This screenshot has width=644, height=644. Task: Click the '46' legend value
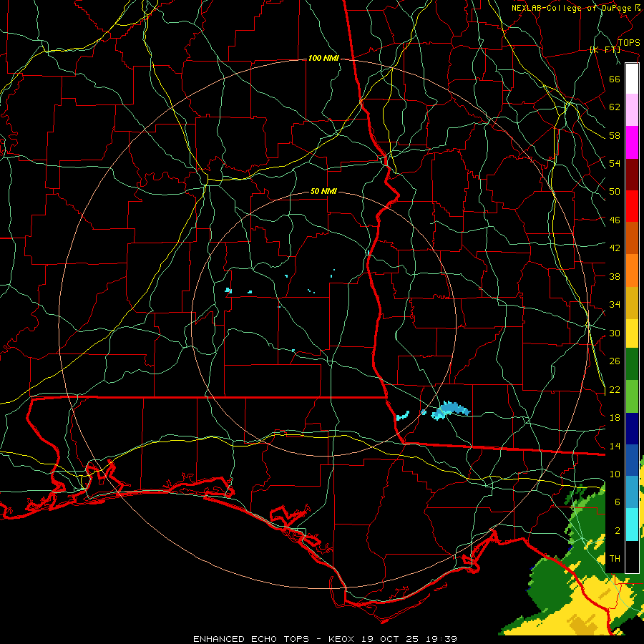pos(615,220)
